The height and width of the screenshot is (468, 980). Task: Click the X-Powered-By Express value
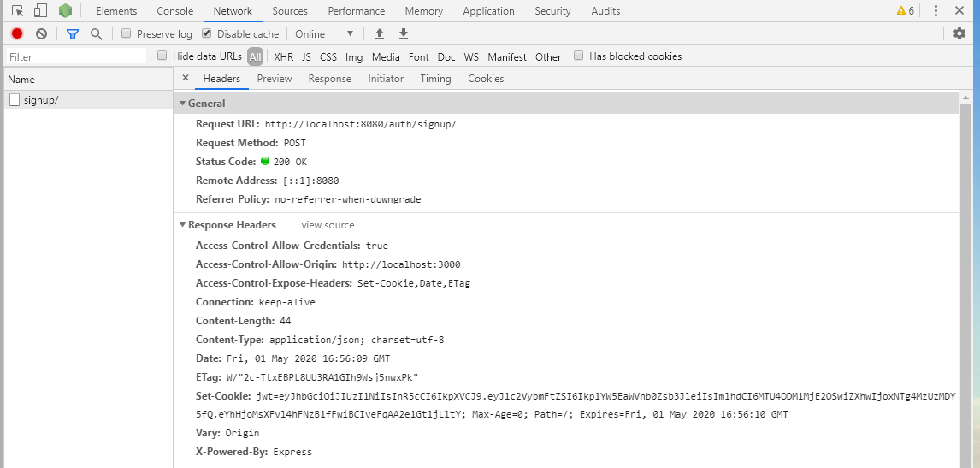(x=292, y=453)
